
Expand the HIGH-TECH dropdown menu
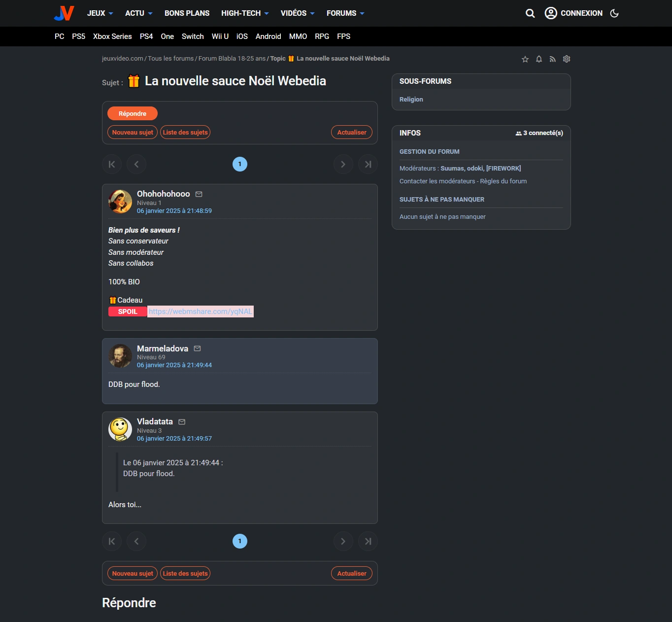[245, 13]
